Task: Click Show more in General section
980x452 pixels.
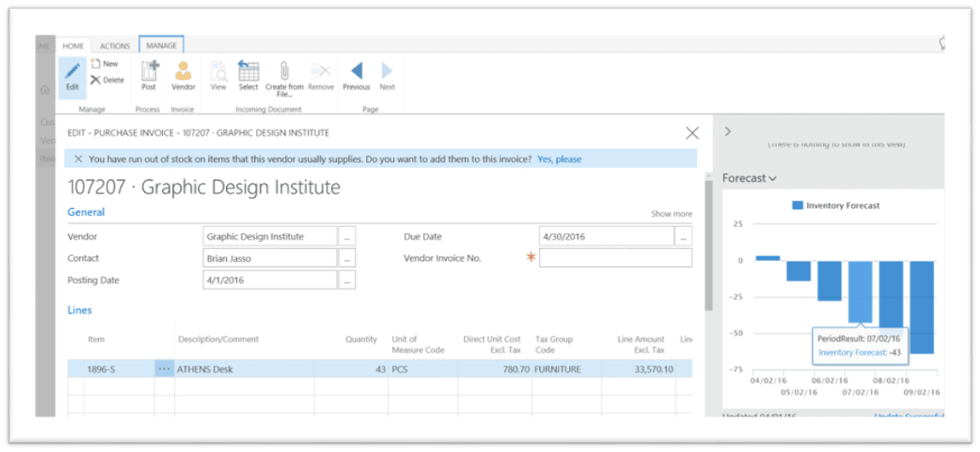Action: tap(671, 214)
